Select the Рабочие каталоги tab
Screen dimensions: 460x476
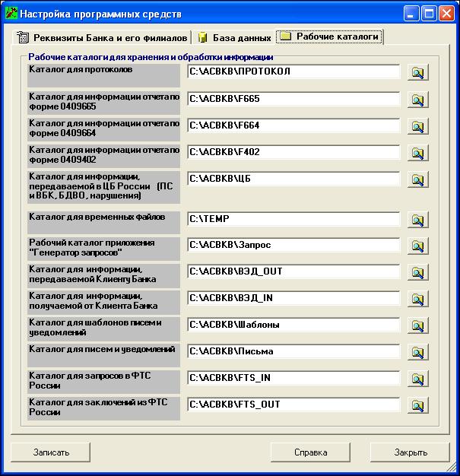click(329, 36)
